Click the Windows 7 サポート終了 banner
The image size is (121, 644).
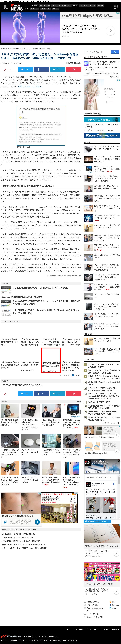102,136
